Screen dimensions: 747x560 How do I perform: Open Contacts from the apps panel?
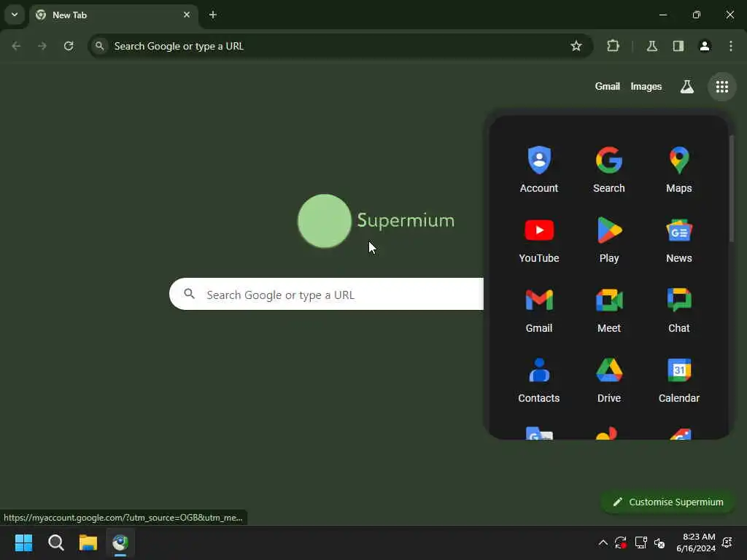tap(539, 379)
